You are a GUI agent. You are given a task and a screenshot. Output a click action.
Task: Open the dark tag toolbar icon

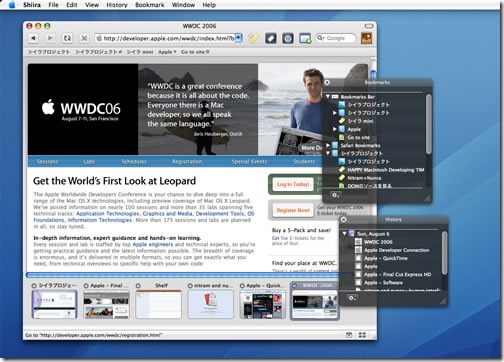[271, 38]
